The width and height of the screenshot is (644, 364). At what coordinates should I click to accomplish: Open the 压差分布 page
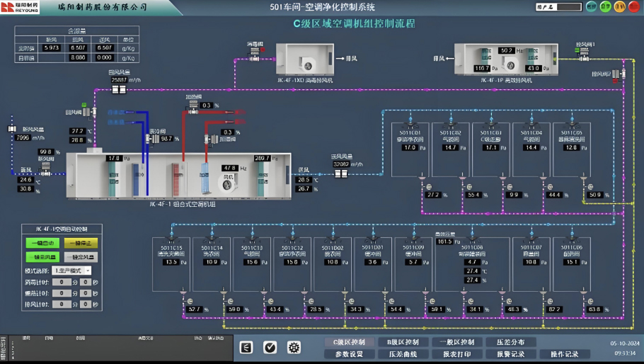[510, 342]
